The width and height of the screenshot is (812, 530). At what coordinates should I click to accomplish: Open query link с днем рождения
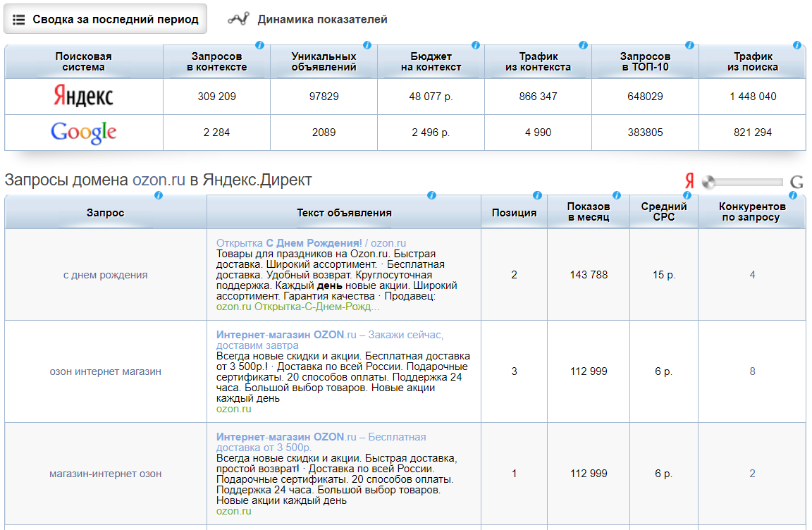(x=105, y=275)
